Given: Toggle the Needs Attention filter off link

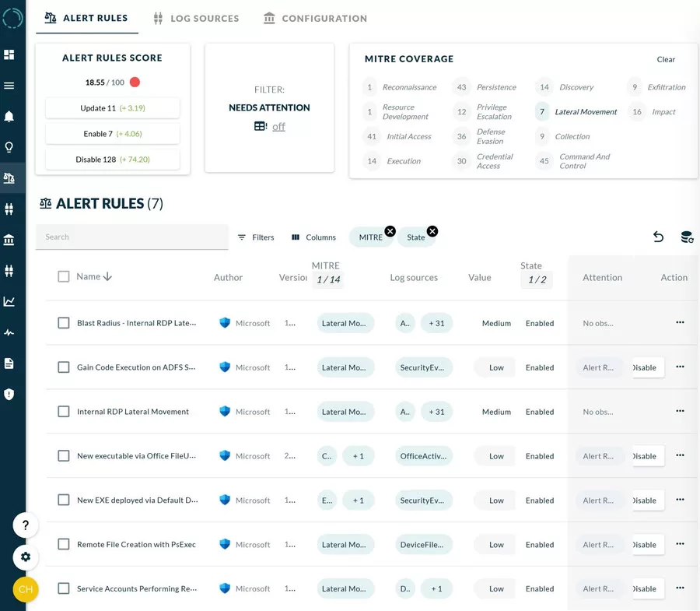Looking at the screenshot, I should coord(278,127).
